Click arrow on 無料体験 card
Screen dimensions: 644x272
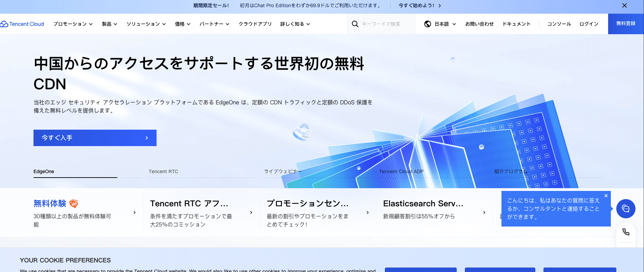coord(135,212)
